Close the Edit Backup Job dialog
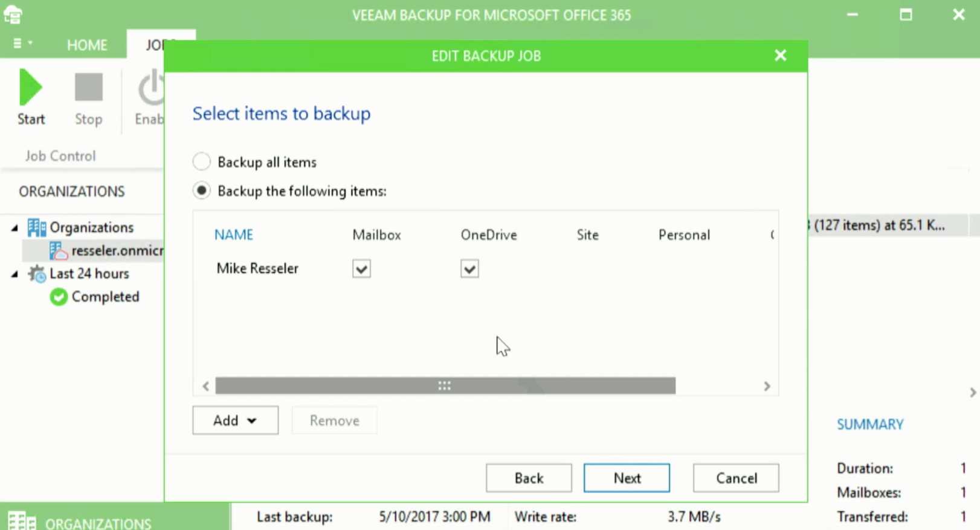 tap(781, 56)
